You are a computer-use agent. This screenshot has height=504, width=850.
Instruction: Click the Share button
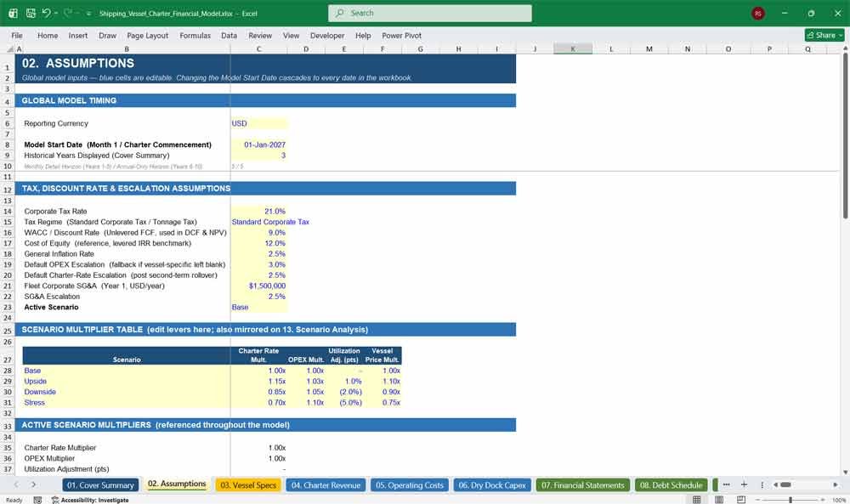pos(825,35)
